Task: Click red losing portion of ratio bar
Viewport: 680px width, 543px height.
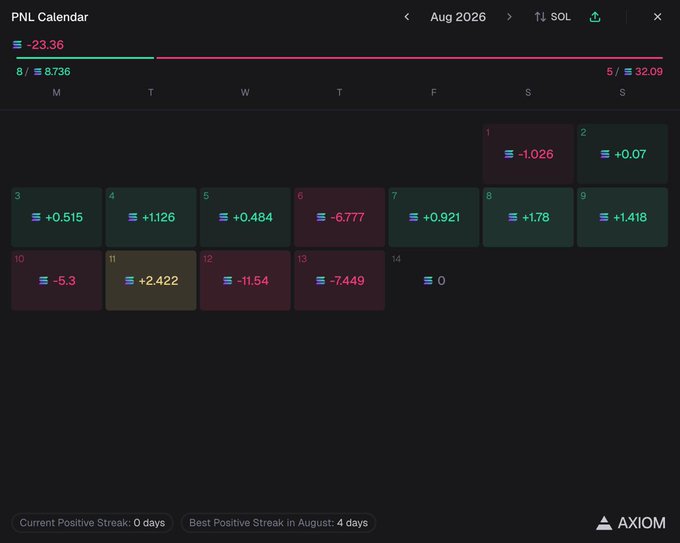Action: point(409,57)
